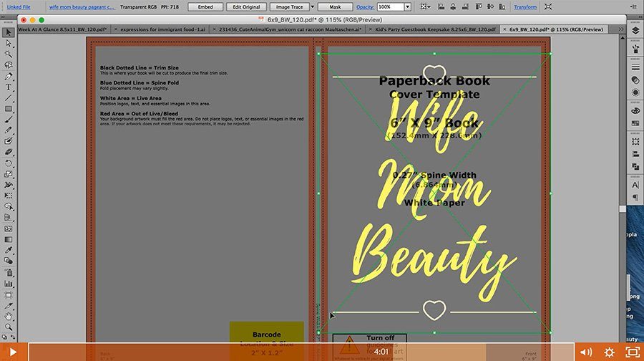The width and height of the screenshot is (644, 361).
Task: Click the Opacity label link
Action: (365, 7)
